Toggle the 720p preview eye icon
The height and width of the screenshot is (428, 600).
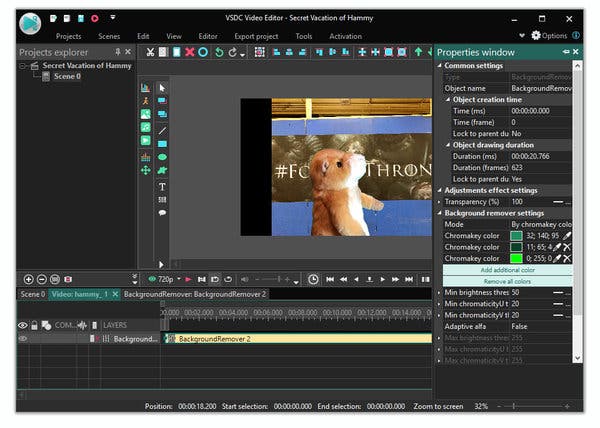pyautogui.click(x=152, y=279)
